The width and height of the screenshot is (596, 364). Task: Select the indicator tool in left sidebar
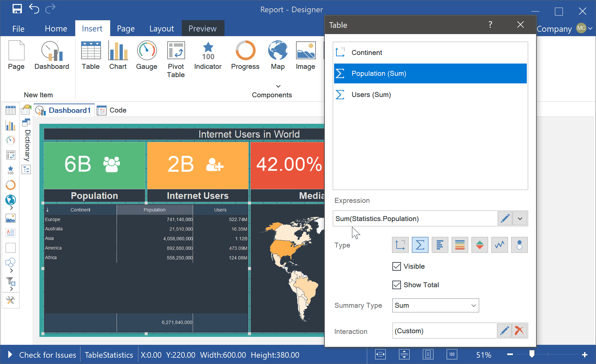click(x=11, y=170)
